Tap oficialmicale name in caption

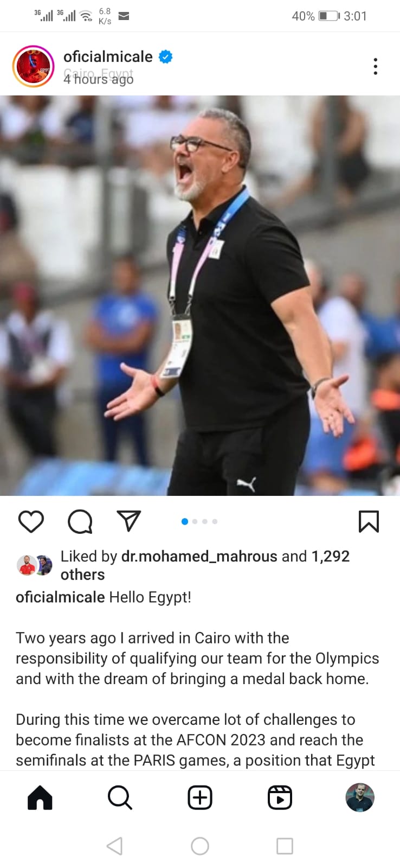(x=60, y=597)
